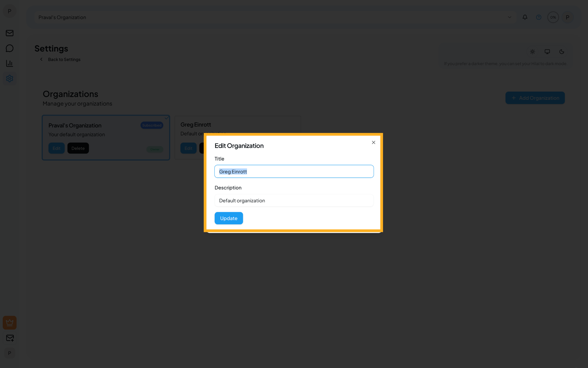Screen dimensions: 588x368
Task: Open the mail icon in the left sidebar
Action: tap(10, 33)
